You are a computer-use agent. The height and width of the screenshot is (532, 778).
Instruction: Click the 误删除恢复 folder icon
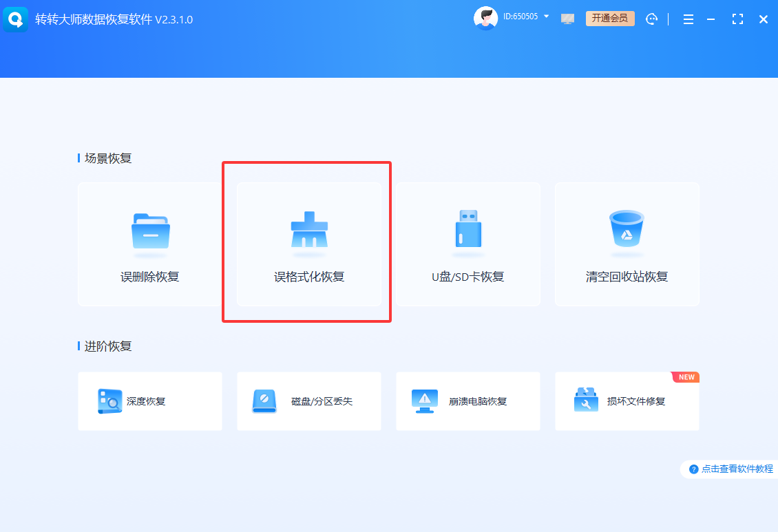click(150, 231)
